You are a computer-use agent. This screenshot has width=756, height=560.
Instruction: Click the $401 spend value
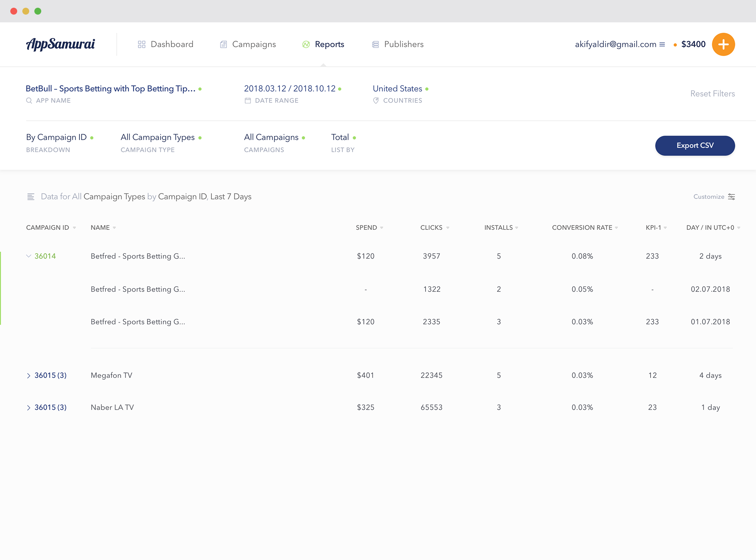[x=366, y=375]
